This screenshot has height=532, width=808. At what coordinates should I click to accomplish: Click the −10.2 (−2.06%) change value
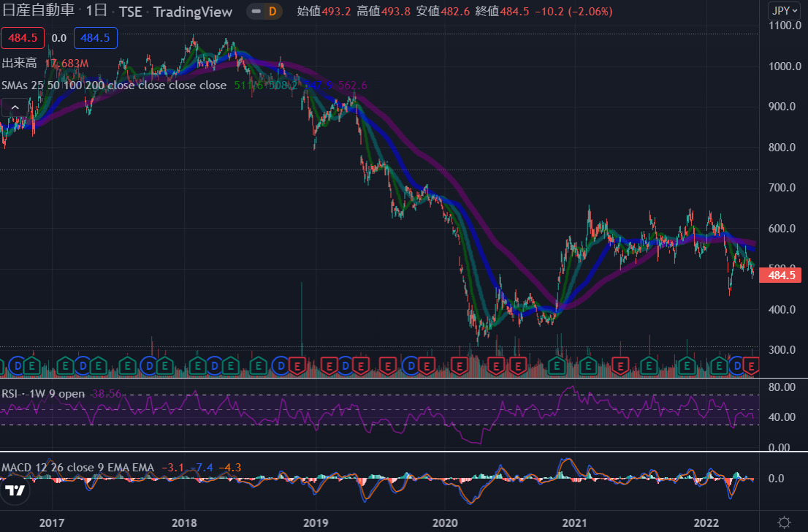coord(573,12)
